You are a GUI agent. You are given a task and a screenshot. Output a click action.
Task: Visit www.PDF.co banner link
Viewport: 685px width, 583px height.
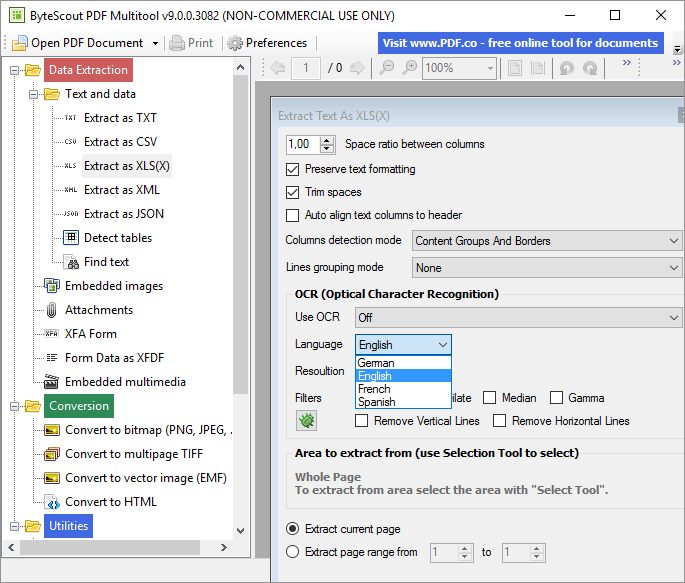520,43
